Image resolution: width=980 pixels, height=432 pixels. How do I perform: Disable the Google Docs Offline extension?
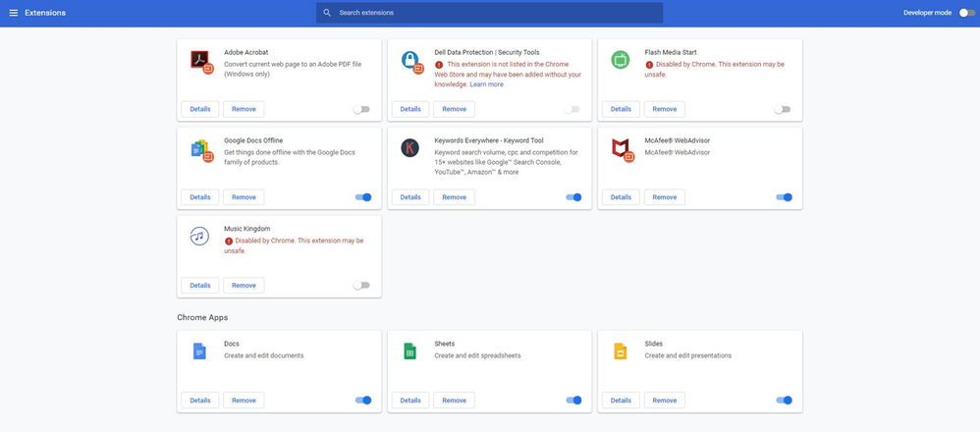pos(363,197)
